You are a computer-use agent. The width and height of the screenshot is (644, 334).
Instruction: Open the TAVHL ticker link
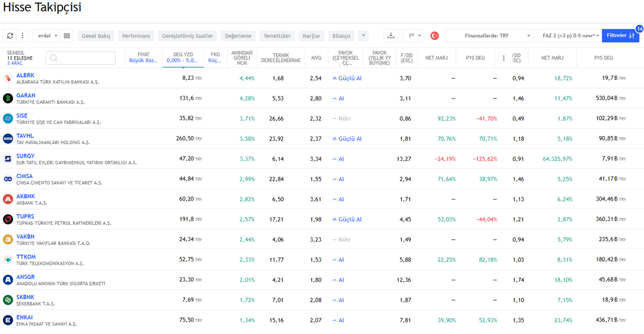(25, 136)
